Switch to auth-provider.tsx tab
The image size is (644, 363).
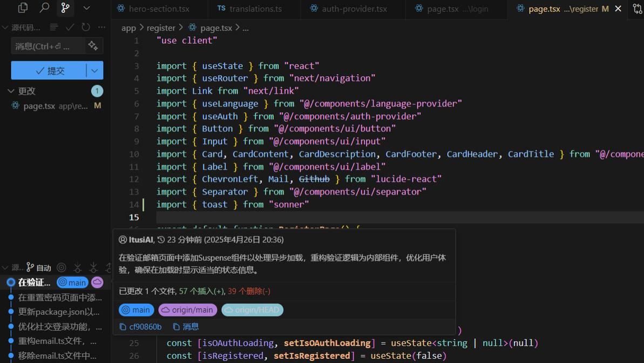353,9
